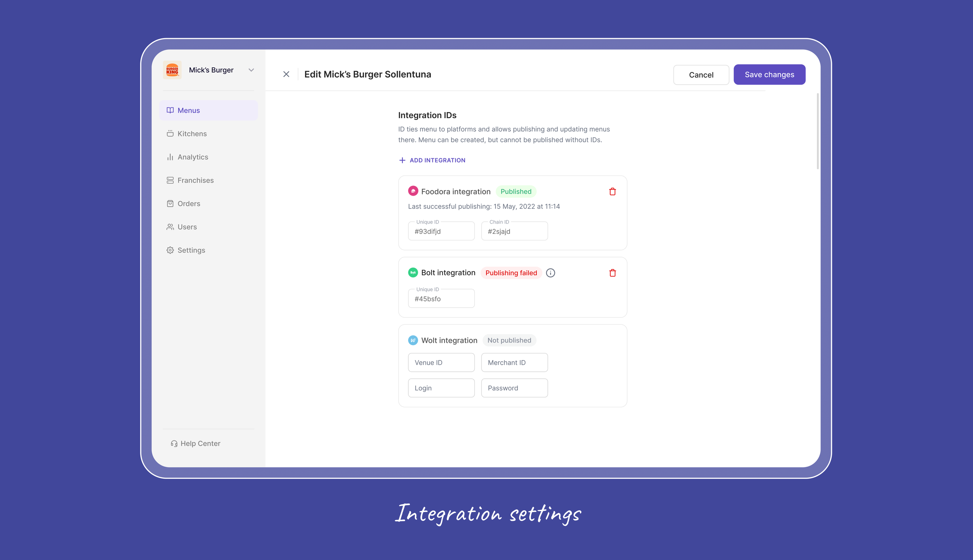Click the Publishing failed badge on Bolt
The image size is (973, 560).
tap(511, 273)
